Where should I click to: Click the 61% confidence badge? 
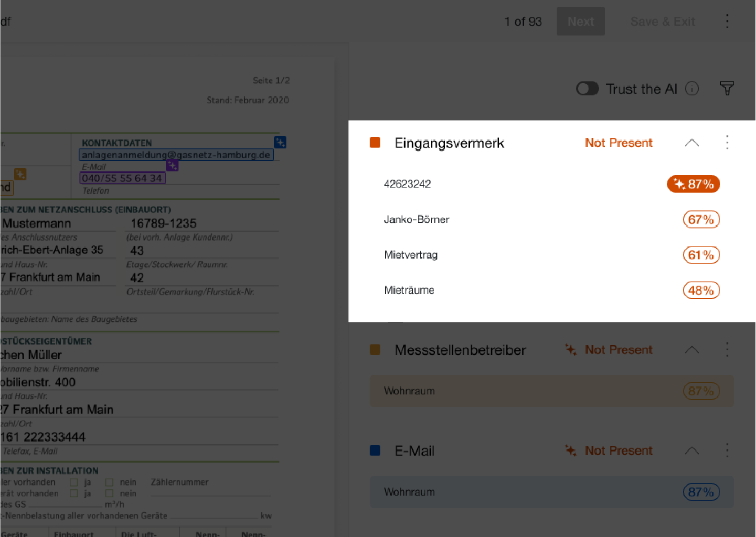(x=701, y=255)
